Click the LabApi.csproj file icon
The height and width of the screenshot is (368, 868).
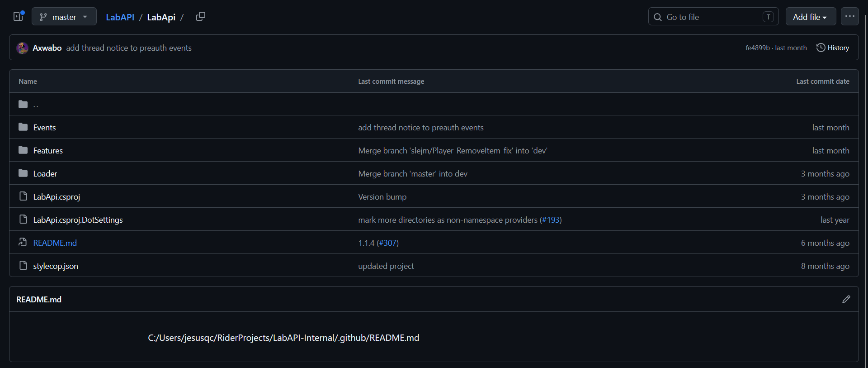pyautogui.click(x=24, y=196)
